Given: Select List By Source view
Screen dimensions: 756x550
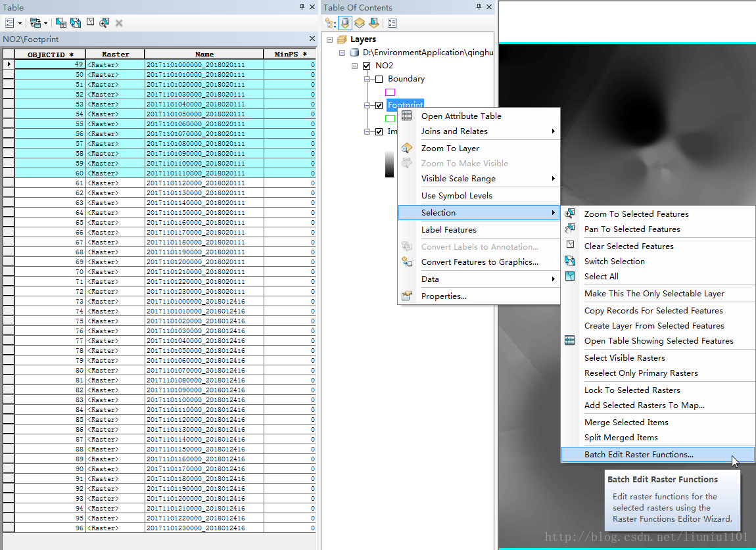Looking at the screenshot, I should 345,23.
